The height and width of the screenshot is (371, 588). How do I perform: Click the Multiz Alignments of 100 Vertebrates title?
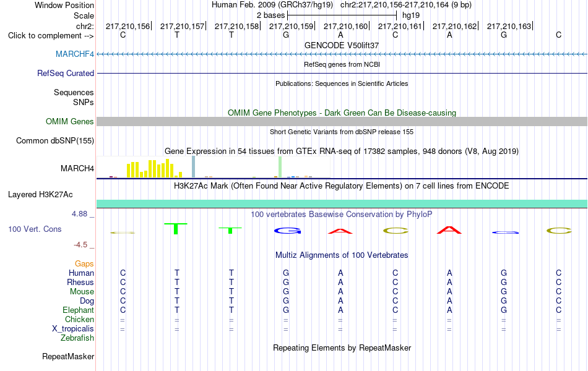click(x=342, y=255)
